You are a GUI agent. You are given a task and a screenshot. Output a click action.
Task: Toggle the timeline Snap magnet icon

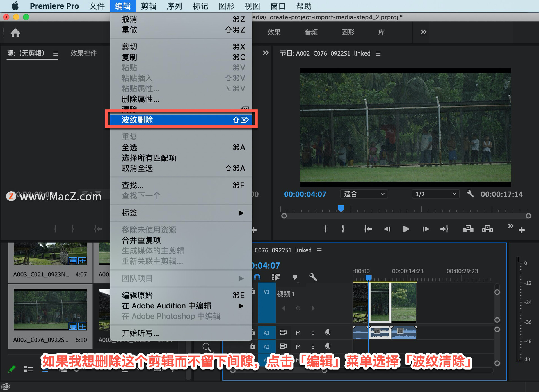(x=257, y=277)
